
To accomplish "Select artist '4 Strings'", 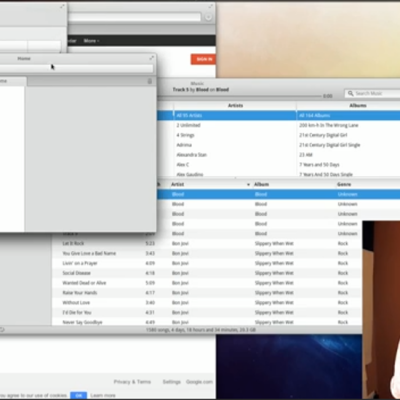I will (x=235, y=135).
